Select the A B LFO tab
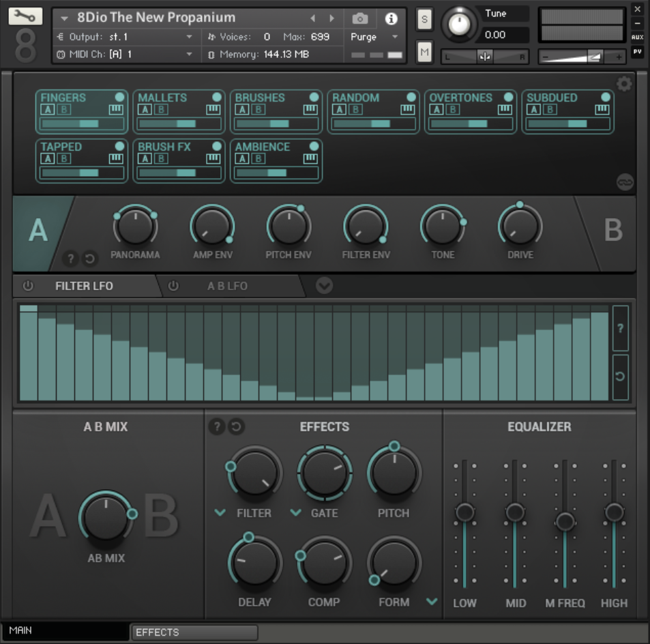The width and height of the screenshot is (650, 644). pos(227,286)
